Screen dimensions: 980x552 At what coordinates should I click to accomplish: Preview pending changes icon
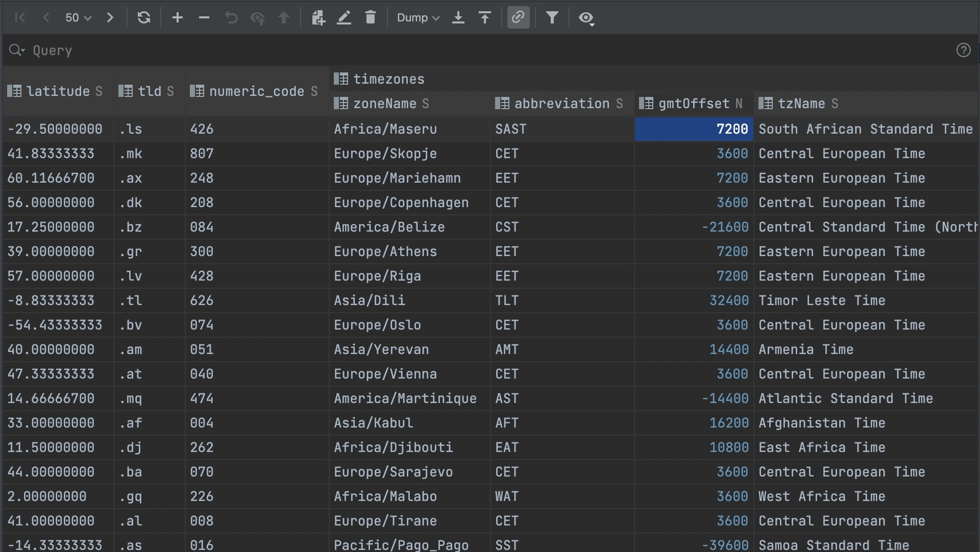coord(258,18)
